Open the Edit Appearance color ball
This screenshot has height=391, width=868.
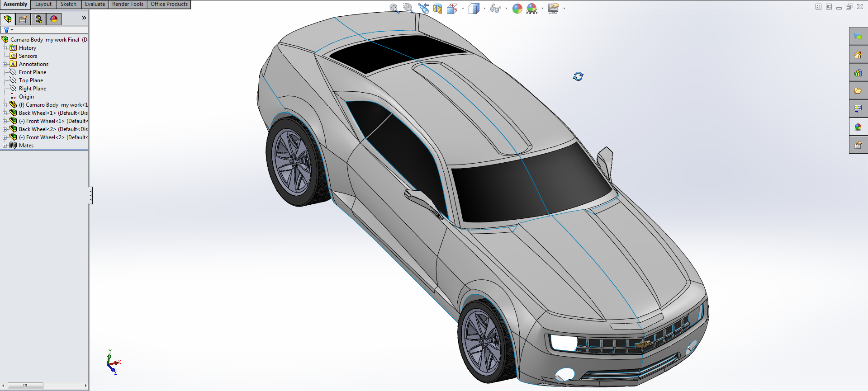(x=517, y=9)
